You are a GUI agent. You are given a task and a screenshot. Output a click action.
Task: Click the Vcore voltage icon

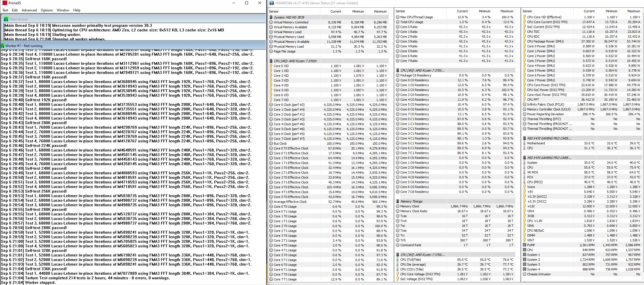(x=525, y=187)
